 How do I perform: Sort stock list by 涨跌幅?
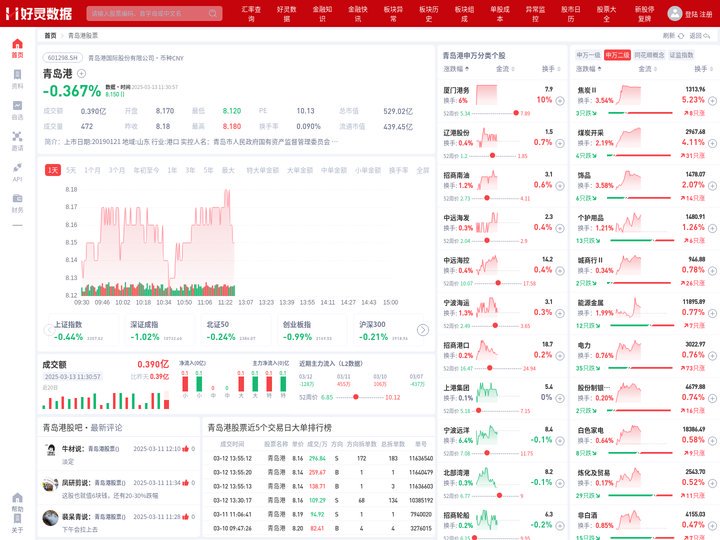click(x=456, y=69)
